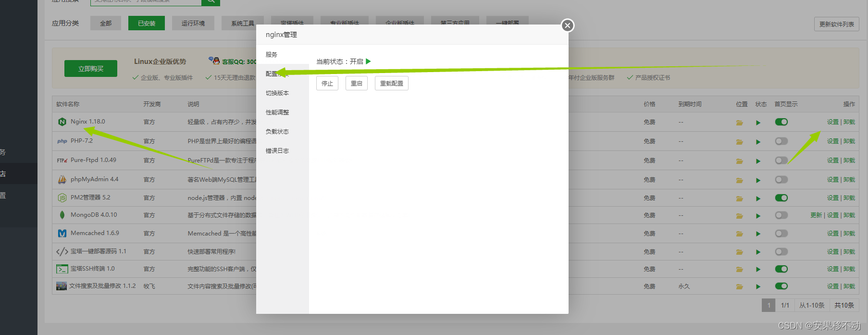The width and height of the screenshot is (868, 335).
Task: Select the 已安装 category filter
Action: point(147,23)
